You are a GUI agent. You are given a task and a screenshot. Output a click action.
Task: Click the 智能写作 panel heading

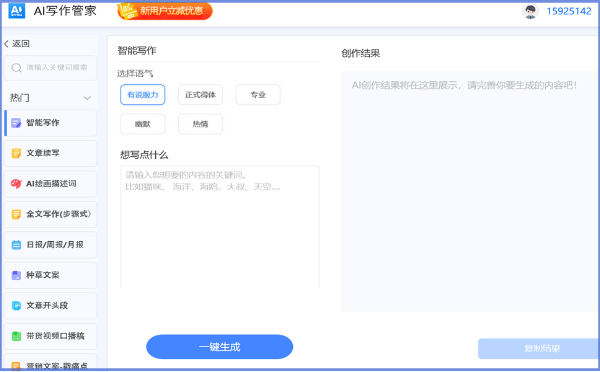click(137, 51)
